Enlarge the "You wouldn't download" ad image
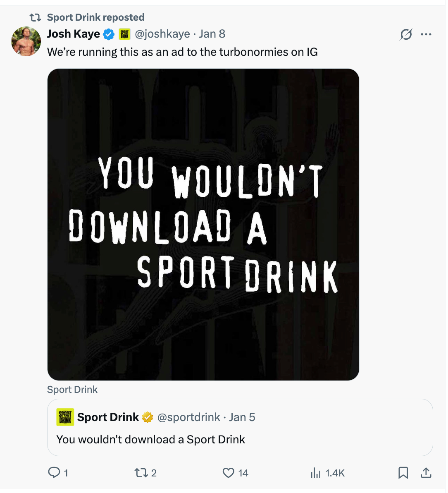448x493 pixels. click(203, 224)
